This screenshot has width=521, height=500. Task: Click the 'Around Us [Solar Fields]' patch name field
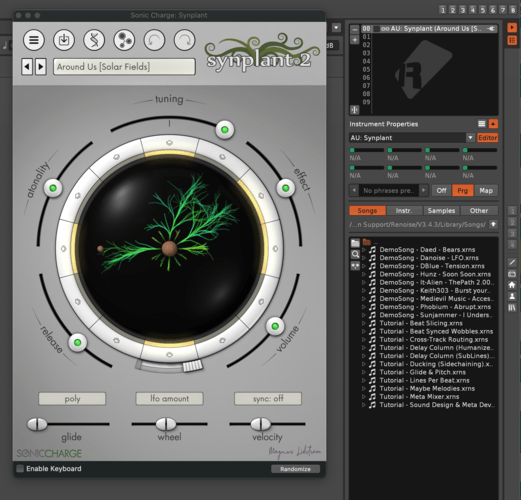point(124,67)
